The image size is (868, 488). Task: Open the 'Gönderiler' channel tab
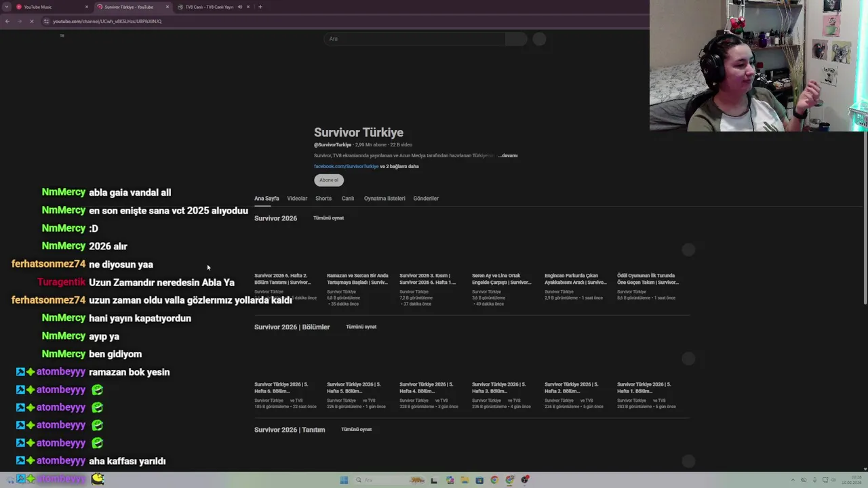pyautogui.click(x=426, y=199)
